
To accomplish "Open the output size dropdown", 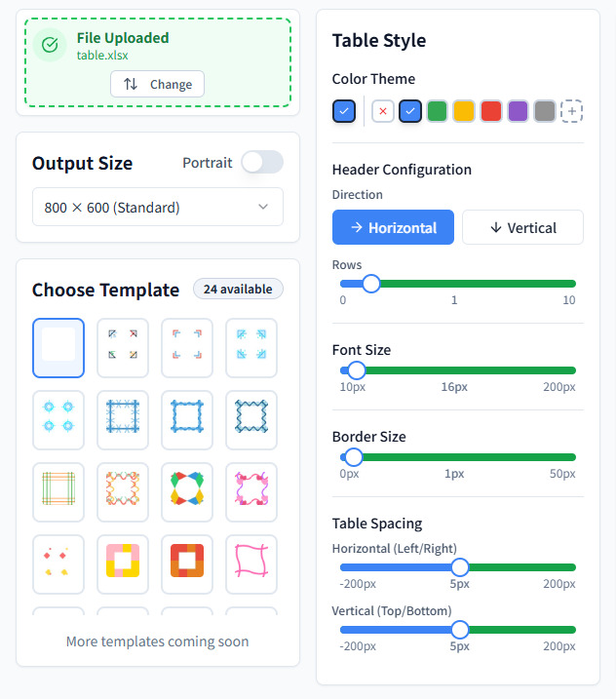I will 158,207.
